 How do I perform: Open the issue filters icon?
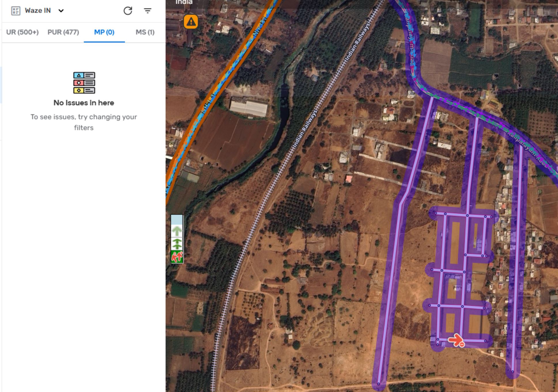pyautogui.click(x=148, y=11)
